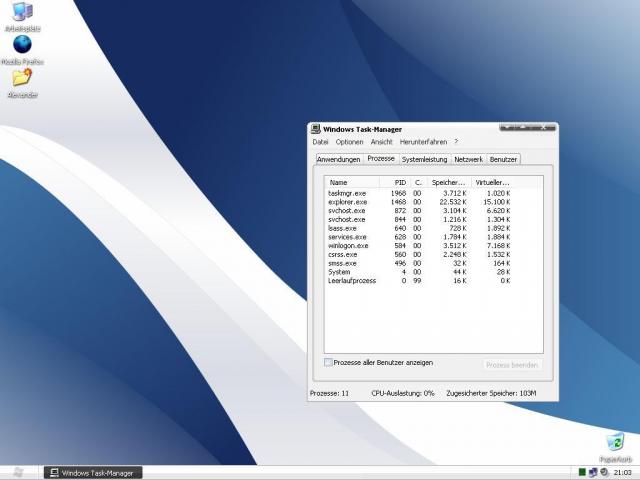This screenshot has height=480, width=640.
Task: Select the explorer.exe process row
Action: [348, 202]
